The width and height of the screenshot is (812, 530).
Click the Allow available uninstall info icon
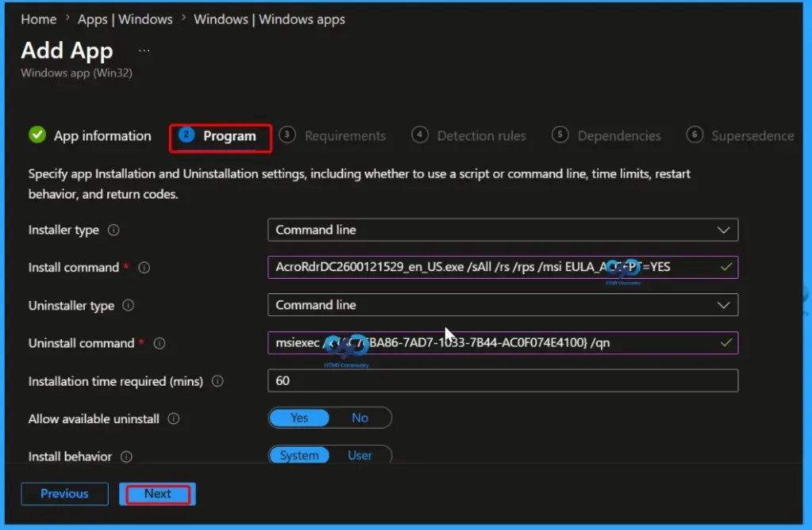(x=174, y=419)
